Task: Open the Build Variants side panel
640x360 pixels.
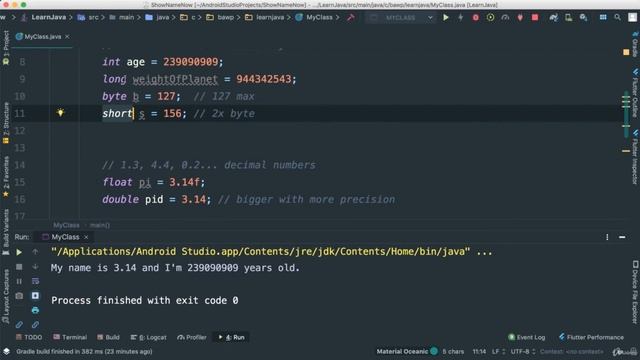Action: pos(6,232)
